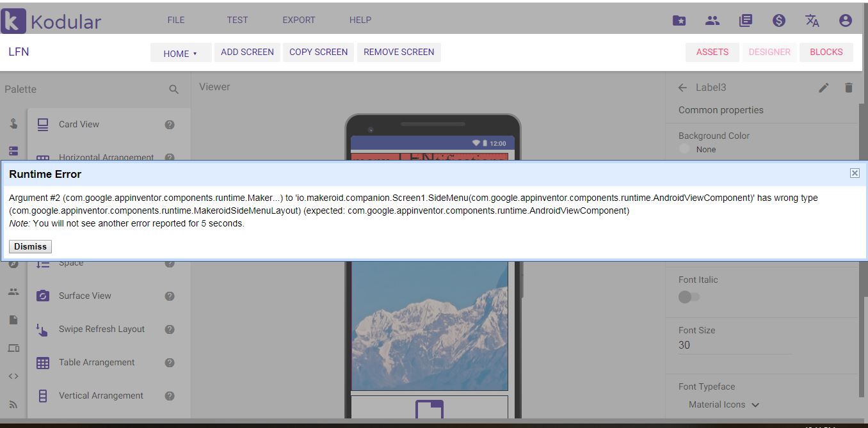Delete Label3 using the trash icon
This screenshot has width=868, height=428.
click(849, 88)
